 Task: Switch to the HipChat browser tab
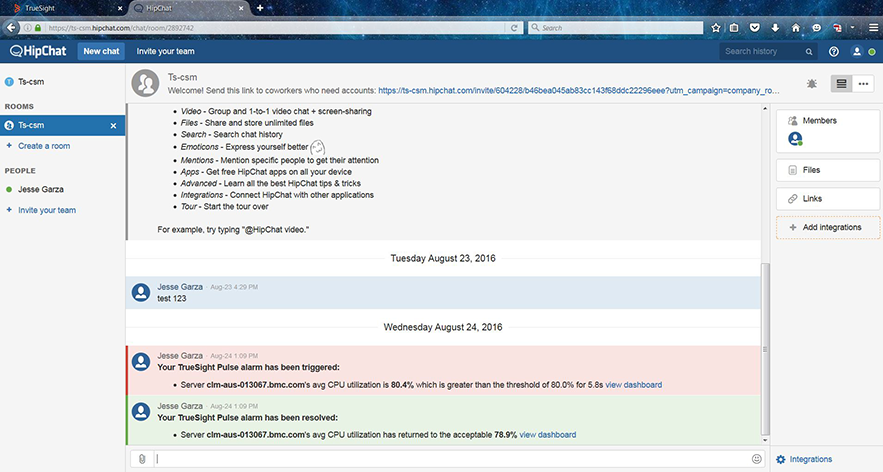189,8
